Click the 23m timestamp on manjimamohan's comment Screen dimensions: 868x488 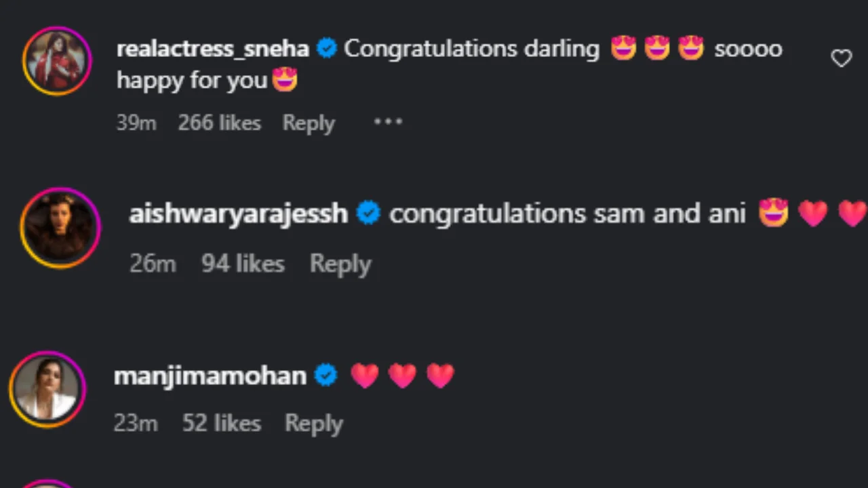[x=136, y=423]
